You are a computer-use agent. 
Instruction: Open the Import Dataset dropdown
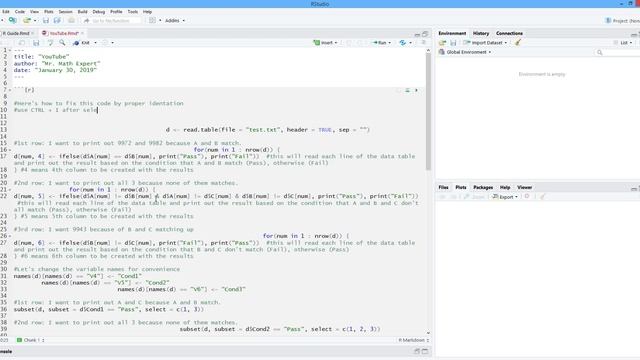coord(485,43)
